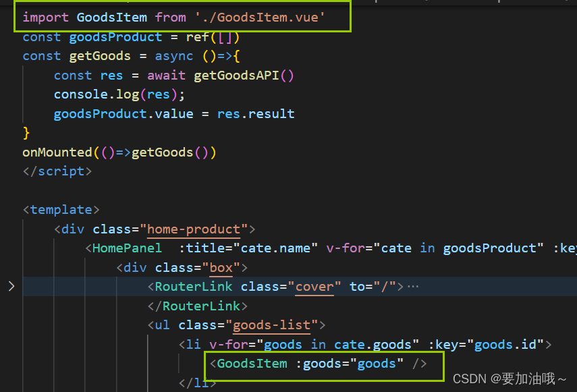Click the closing brace of getGoods function

[x=26, y=133]
